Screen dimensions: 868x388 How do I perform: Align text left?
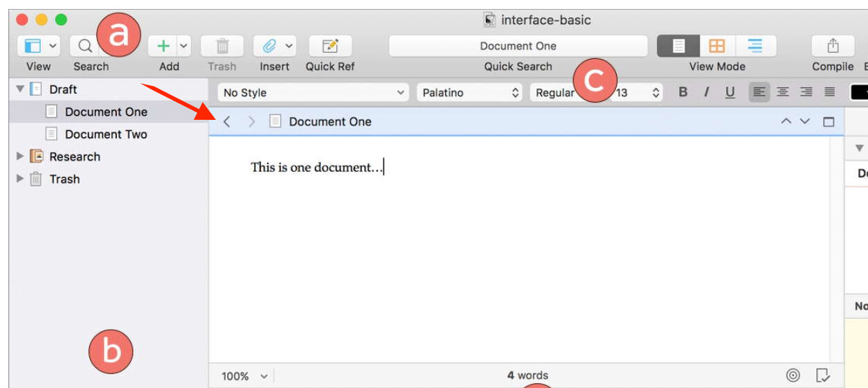pos(759,92)
